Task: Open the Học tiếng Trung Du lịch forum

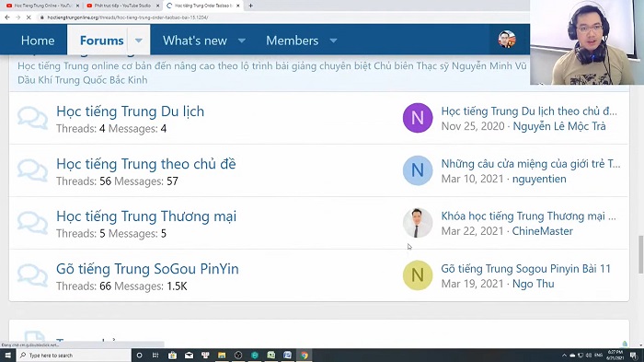Action: click(x=131, y=111)
